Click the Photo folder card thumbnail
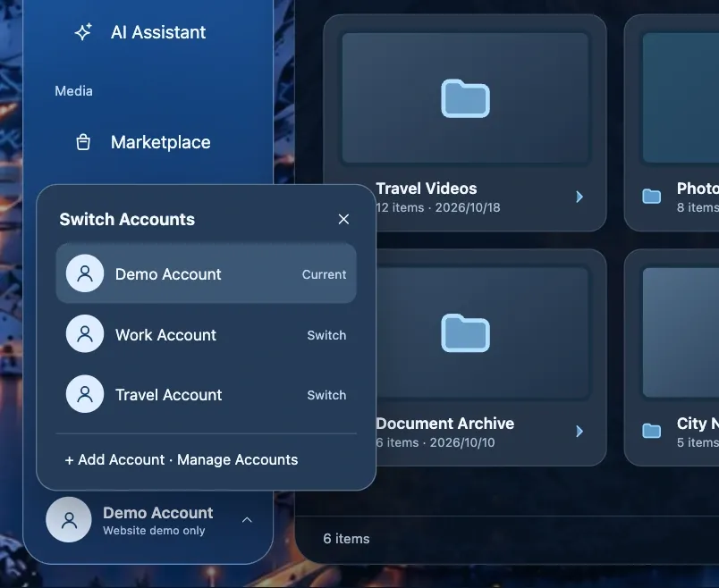The width and height of the screenshot is (719, 588). tap(681, 97)
